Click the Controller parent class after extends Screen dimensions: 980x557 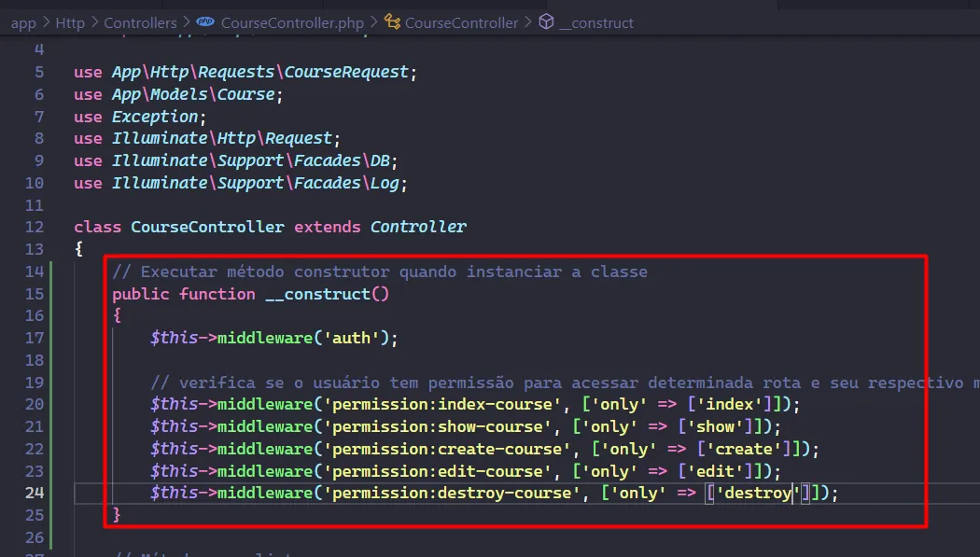pos(418,227)
